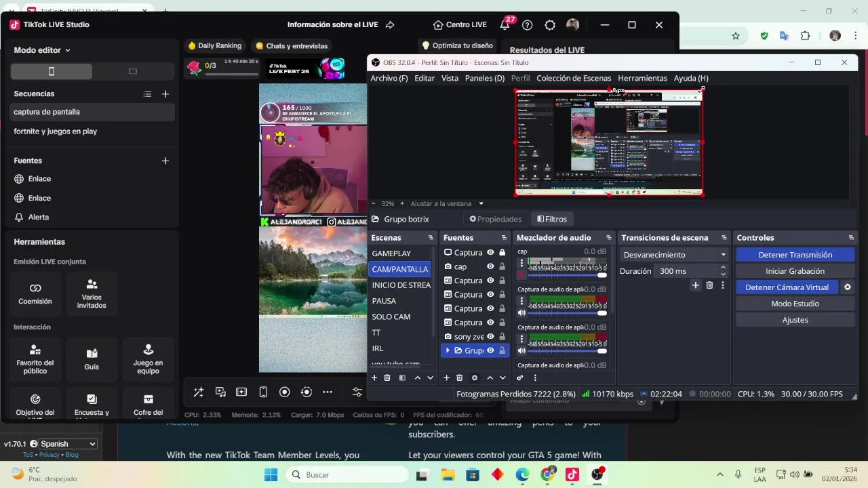Open mixer options menu at panel bottom
868x488 pixels.
tap(535, 378)
